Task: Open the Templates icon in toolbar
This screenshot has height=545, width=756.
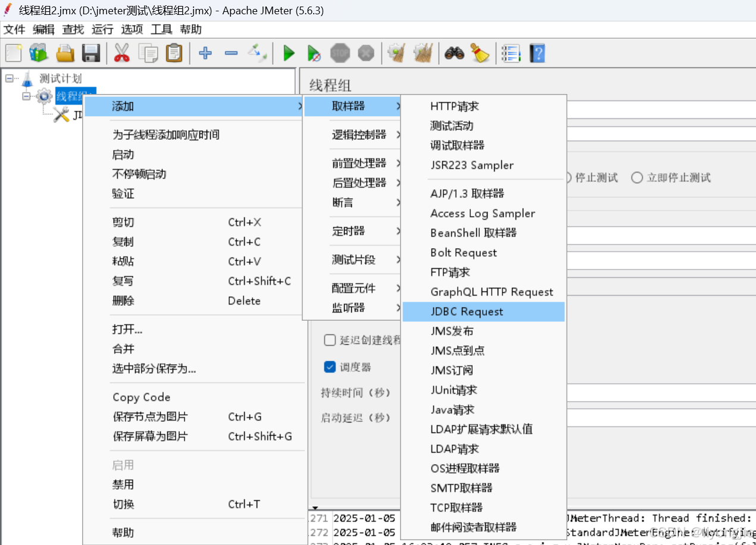Action: tap(39, 54)
